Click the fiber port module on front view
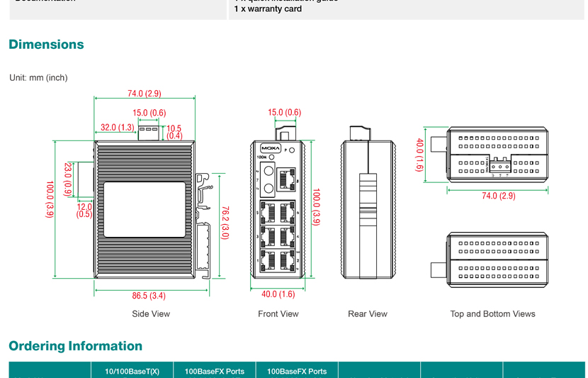 click(x=268, y=180)
